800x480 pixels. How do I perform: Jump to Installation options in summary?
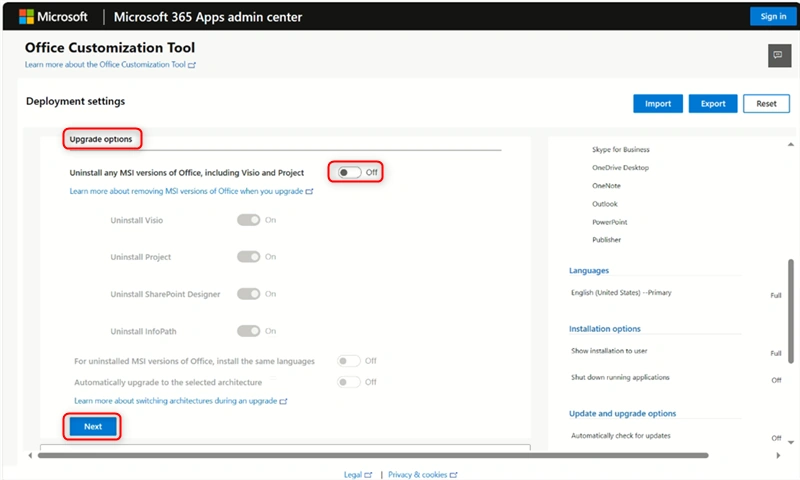pyautogui.click(x=605, y=329)
